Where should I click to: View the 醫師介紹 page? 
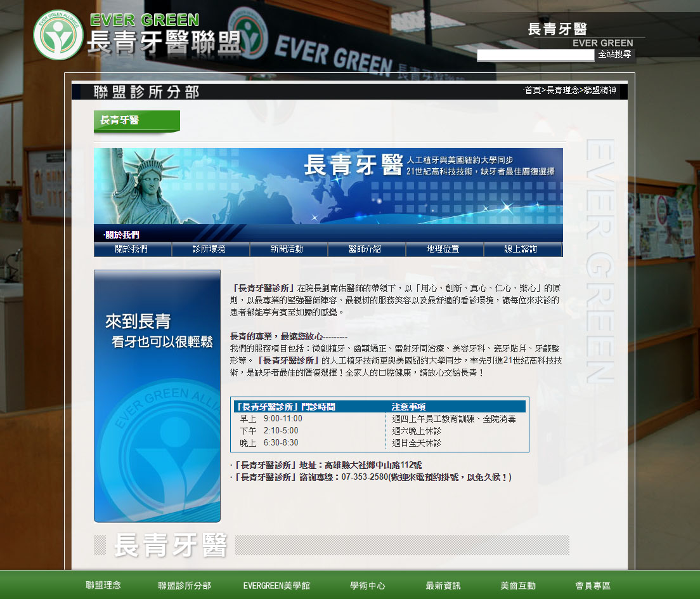366,249
